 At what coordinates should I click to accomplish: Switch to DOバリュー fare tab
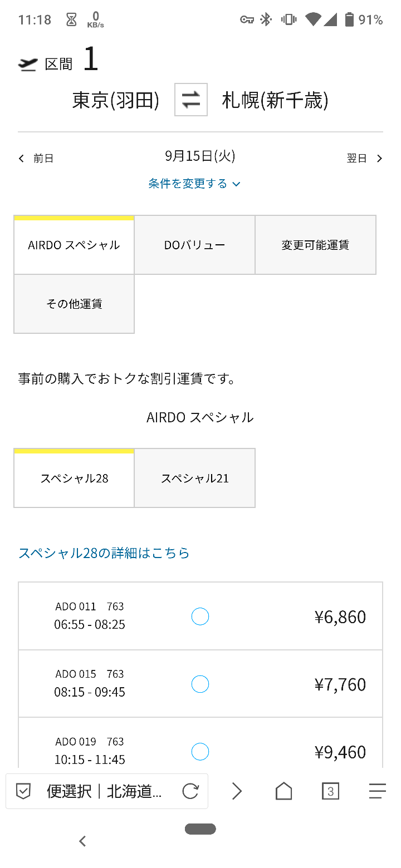194,245
